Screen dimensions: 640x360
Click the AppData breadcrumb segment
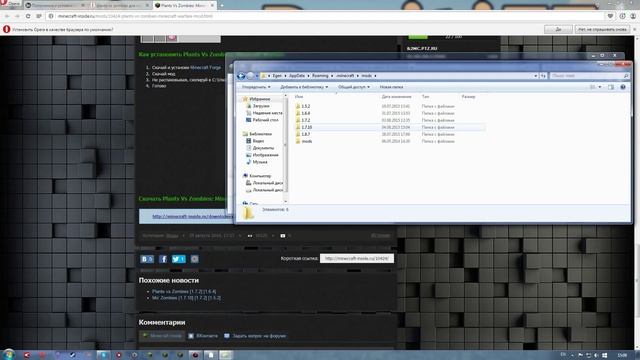297,76
